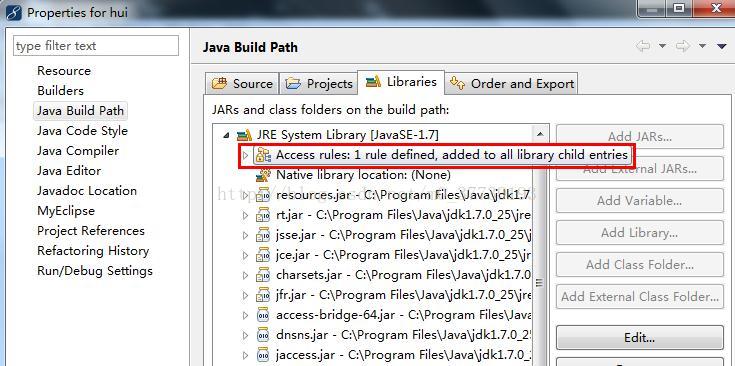Select the rt.jar path row text

pos(404,215)
